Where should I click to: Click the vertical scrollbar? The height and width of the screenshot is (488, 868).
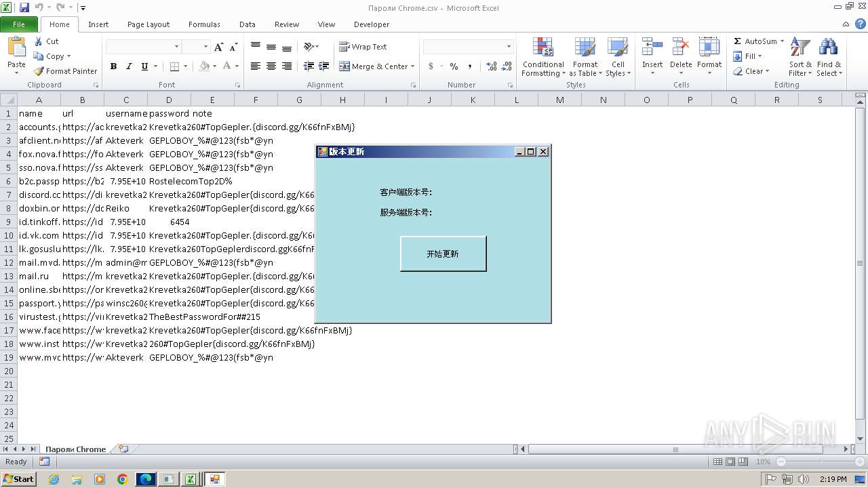(x=861, y=263)
